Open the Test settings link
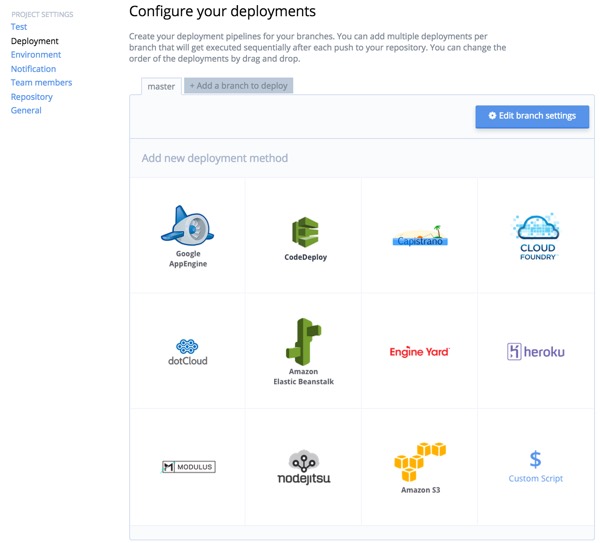This screenshot has height=543, width=600. (19, 27)
